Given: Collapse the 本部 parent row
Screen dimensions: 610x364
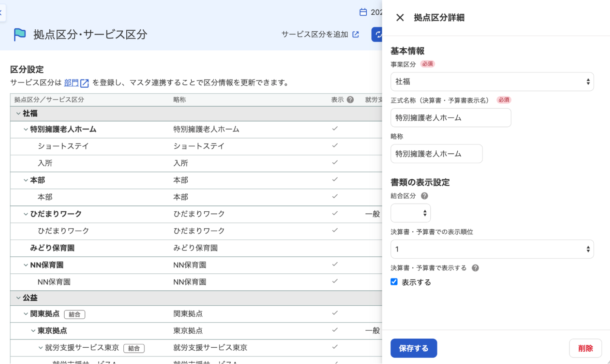Looking at the screenshot, I should pyautogui.click(x=26, y=181).
